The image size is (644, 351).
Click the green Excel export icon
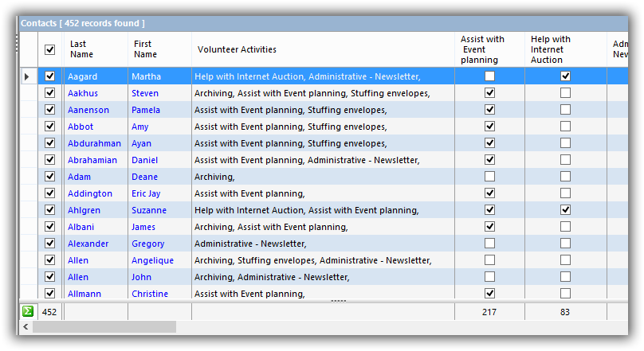[28, 312]
